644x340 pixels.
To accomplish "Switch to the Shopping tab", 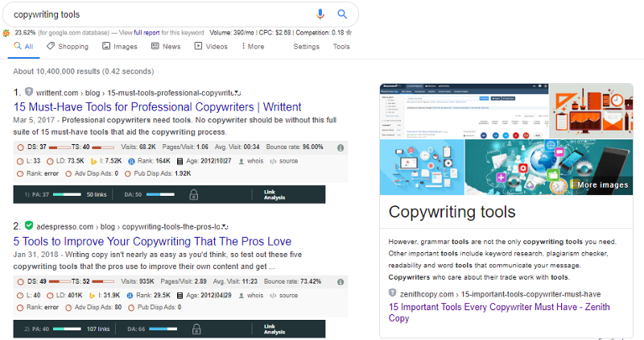I will [x=68, y=47].
